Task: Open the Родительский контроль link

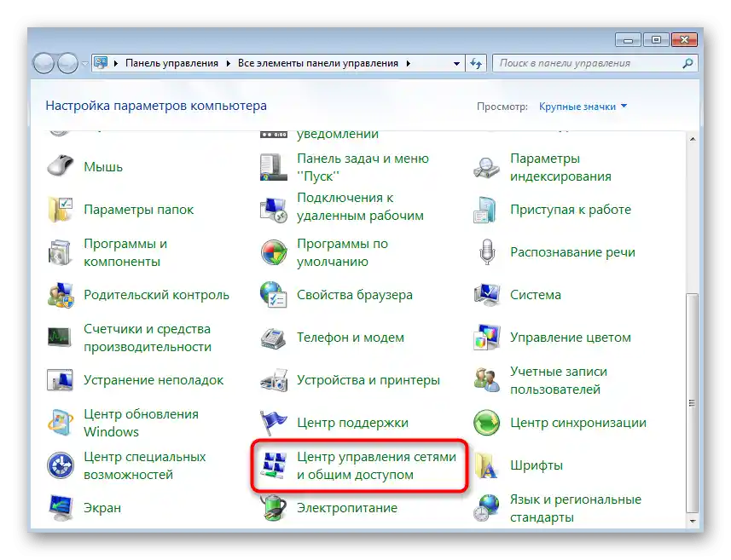Action: coord(156,295)
